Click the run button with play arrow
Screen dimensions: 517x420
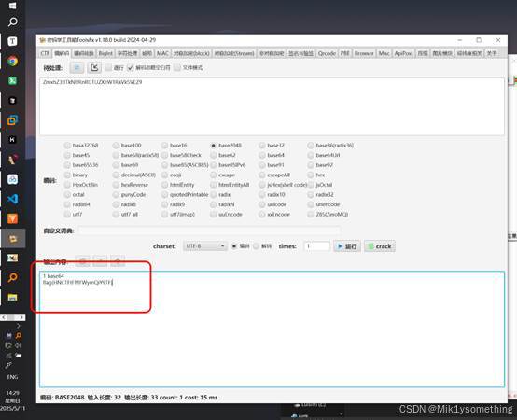click(x=347, y=246)
